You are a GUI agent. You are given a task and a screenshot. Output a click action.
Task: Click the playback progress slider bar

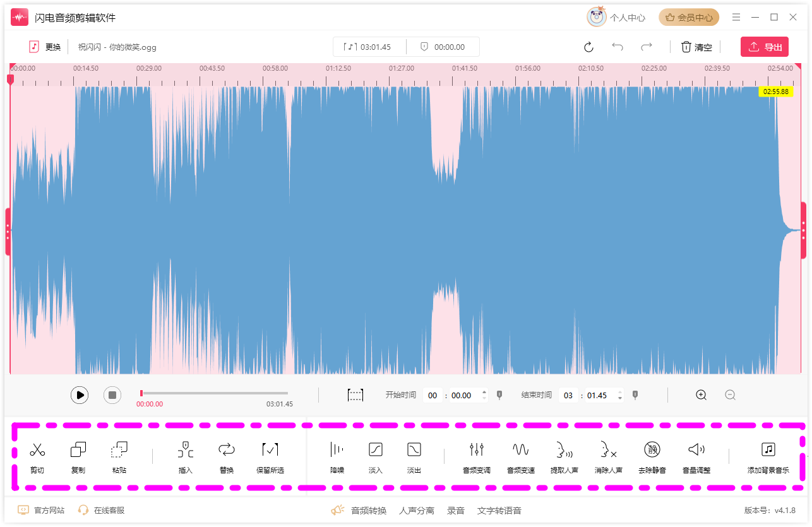(x=213, y=393)
